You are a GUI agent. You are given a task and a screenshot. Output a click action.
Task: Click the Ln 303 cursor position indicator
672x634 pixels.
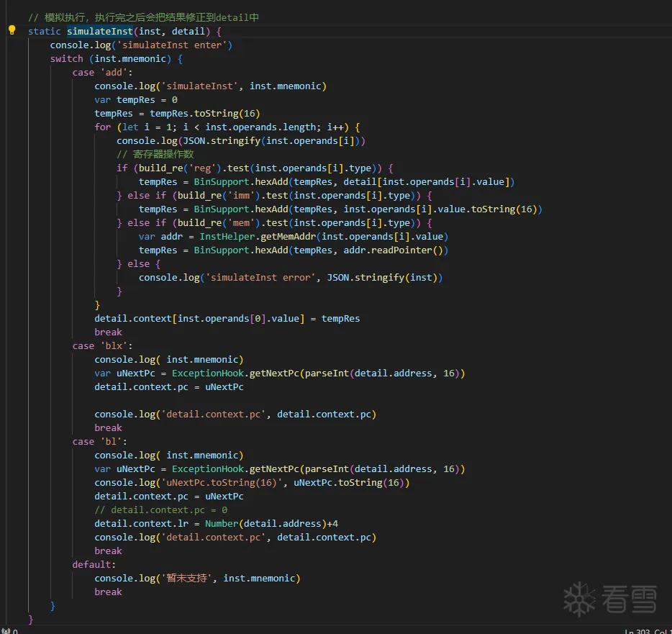[648, 631]
